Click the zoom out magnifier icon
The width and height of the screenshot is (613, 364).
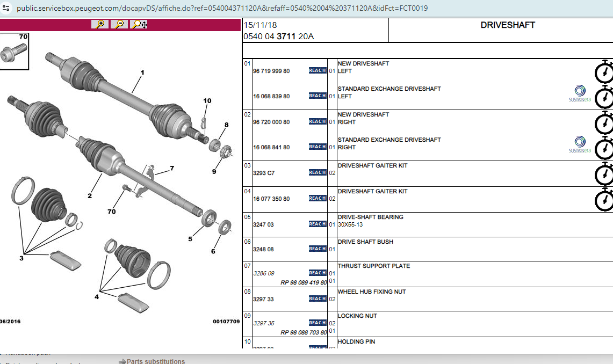119,24
